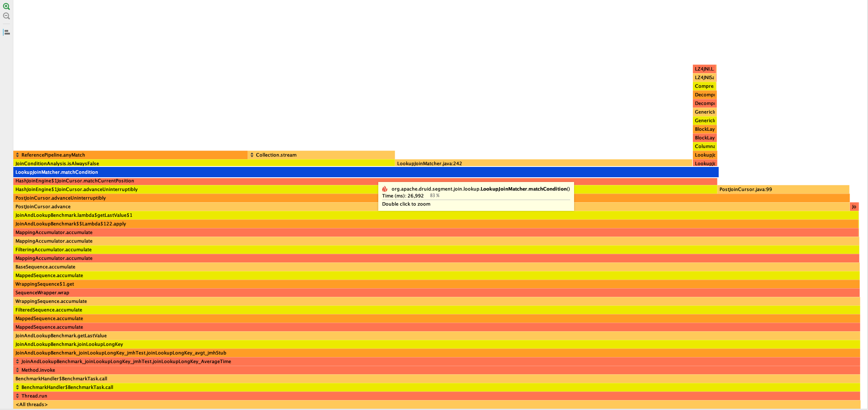The image size is (868, 410).
Task: Select the yellow Compre frame
Action: pyautogui.click(x=704, y=86)
